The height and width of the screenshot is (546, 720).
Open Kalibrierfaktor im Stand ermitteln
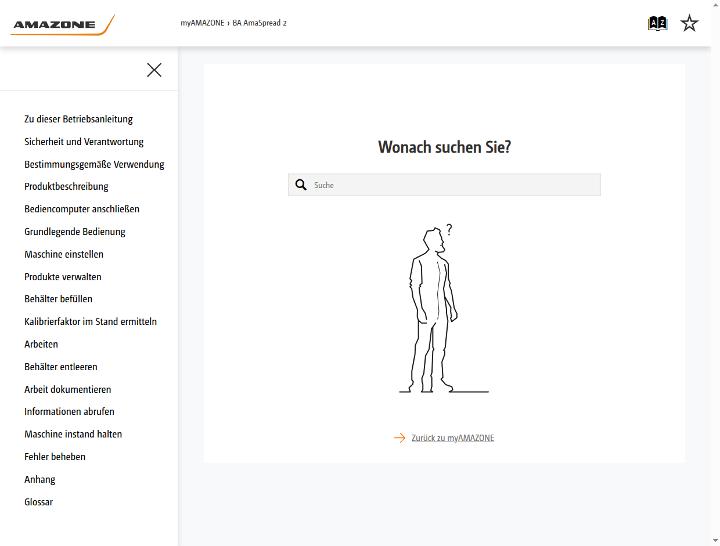point(90,321)
